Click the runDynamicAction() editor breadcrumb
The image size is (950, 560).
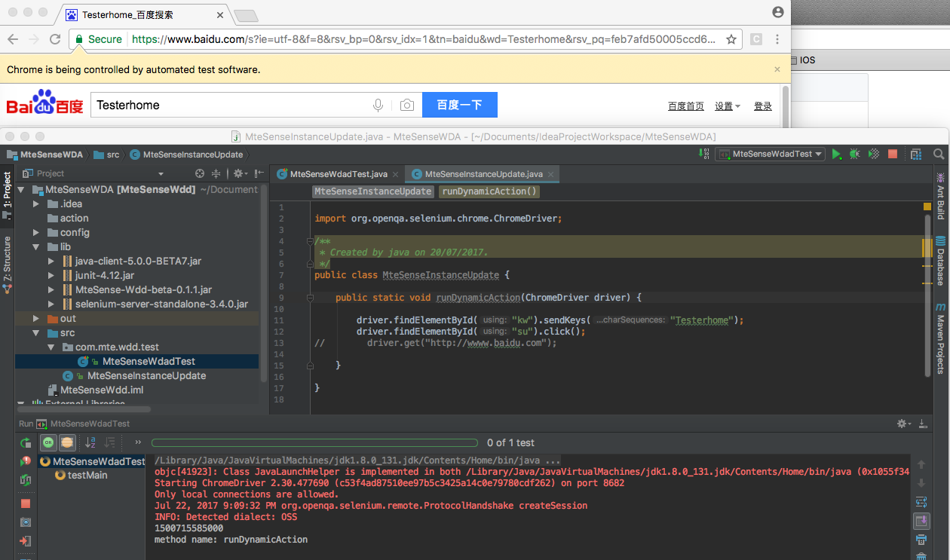(489, 191)
